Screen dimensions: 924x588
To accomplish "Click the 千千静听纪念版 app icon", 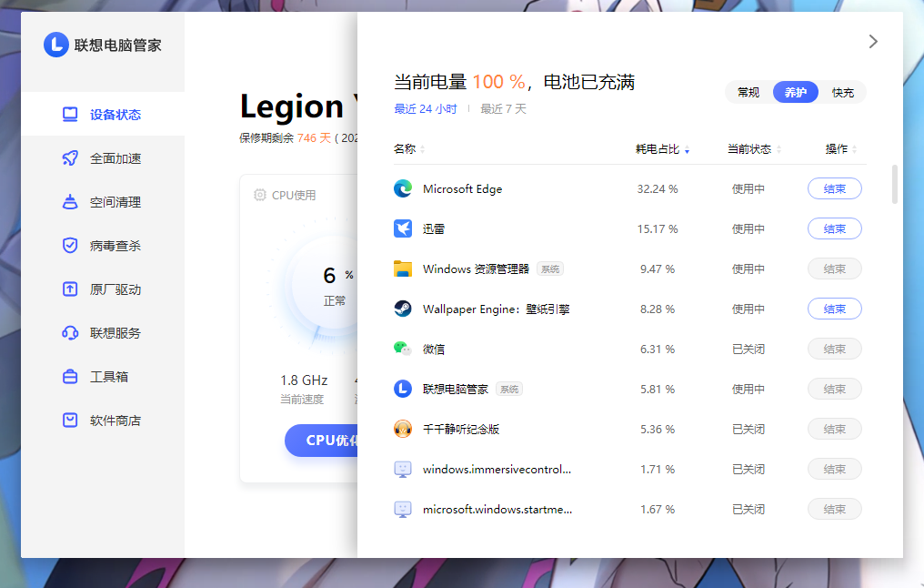I will click(x=403, y=429).
